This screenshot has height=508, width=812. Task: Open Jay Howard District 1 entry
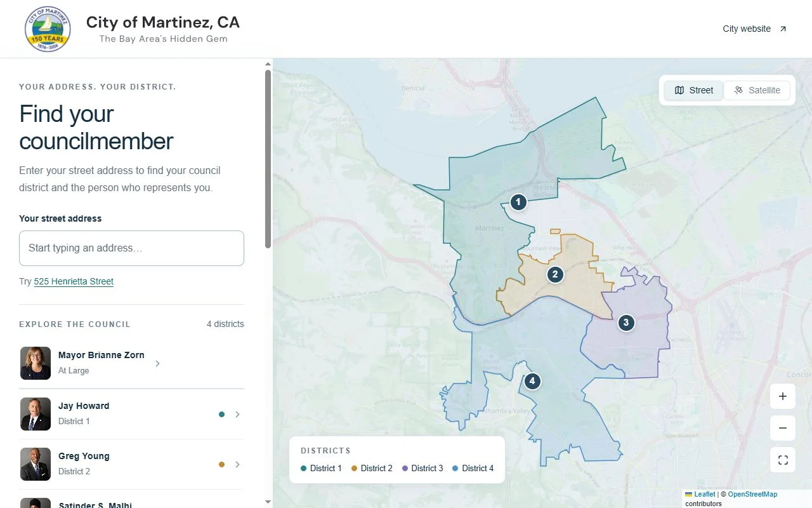(x=131, y=414)
